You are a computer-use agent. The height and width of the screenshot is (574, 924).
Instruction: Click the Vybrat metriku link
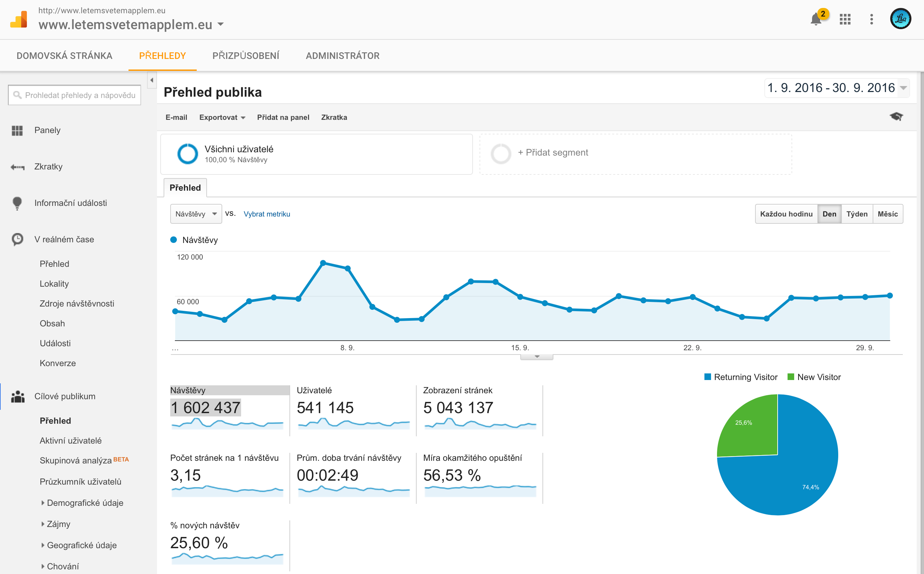[267, 214]
